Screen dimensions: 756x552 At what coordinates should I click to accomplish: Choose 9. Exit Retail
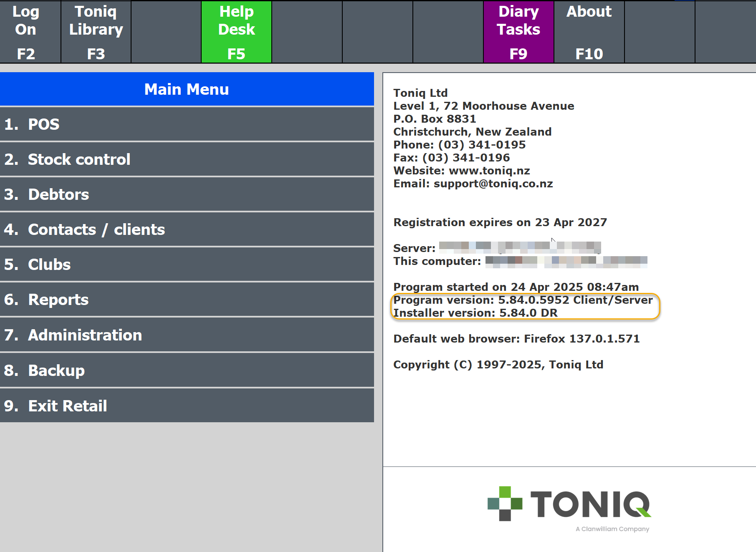point(187,406)
